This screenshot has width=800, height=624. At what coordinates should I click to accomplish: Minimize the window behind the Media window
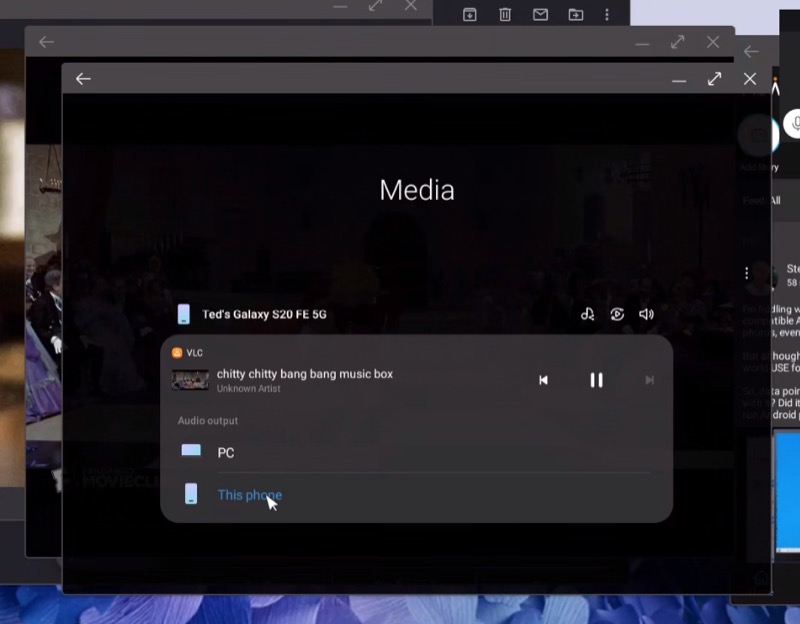click(642, 44)
